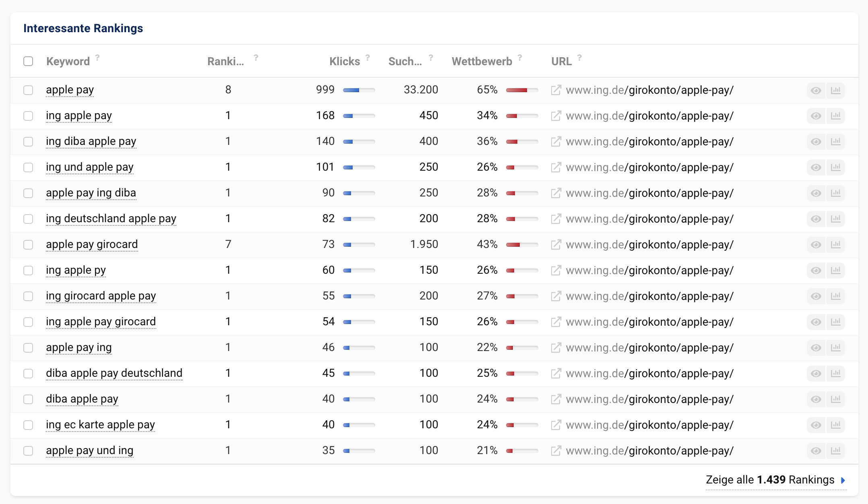Toggle eye icon for 'apple pay und ing' row
868x504 pixels.
point(816,451)
